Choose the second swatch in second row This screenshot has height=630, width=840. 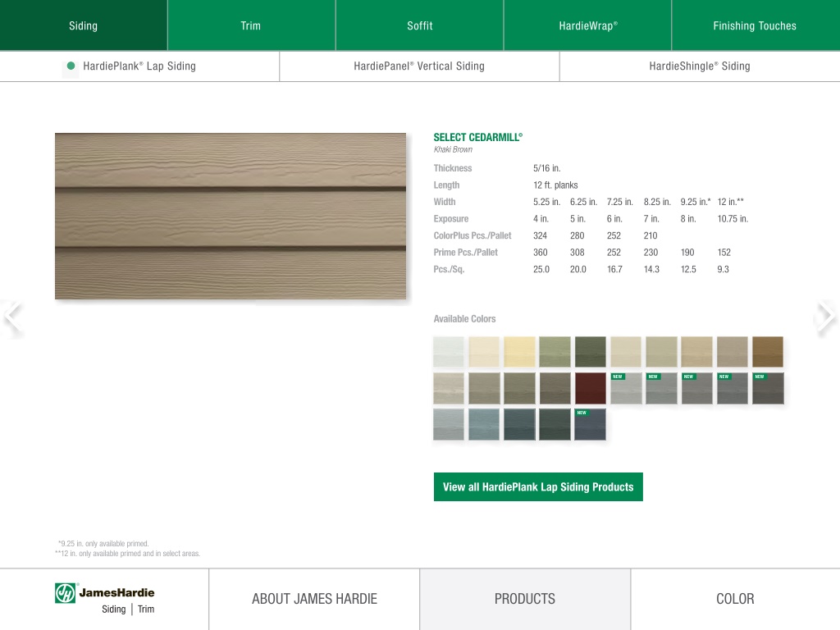click(484, 388)
